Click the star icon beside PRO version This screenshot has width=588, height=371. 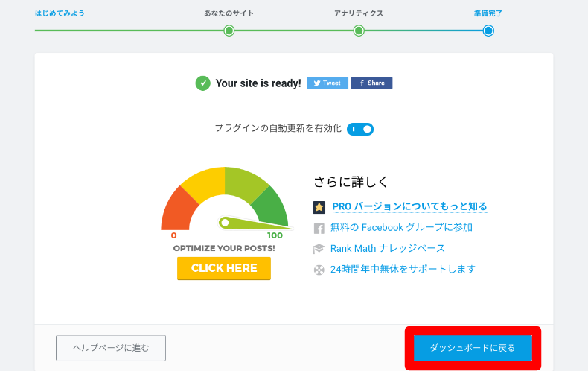[x=319, y=207]
